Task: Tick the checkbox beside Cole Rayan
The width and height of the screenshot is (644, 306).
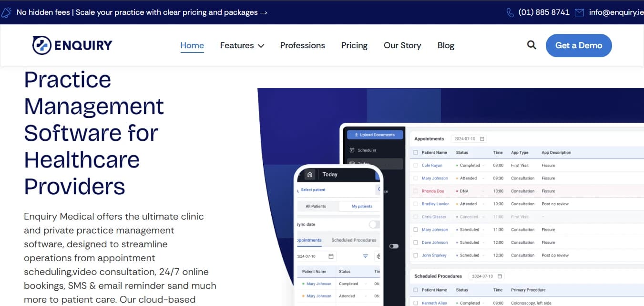Action: [x=416, y=166]
